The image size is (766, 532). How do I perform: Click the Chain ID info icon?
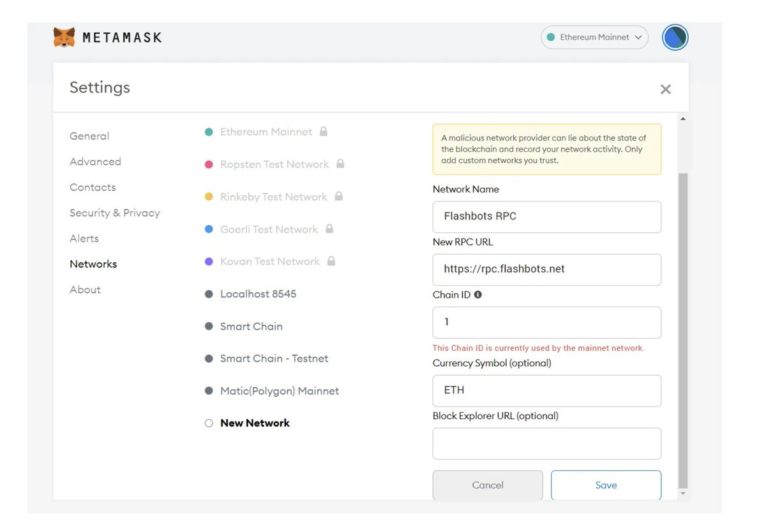coord(477,295)
